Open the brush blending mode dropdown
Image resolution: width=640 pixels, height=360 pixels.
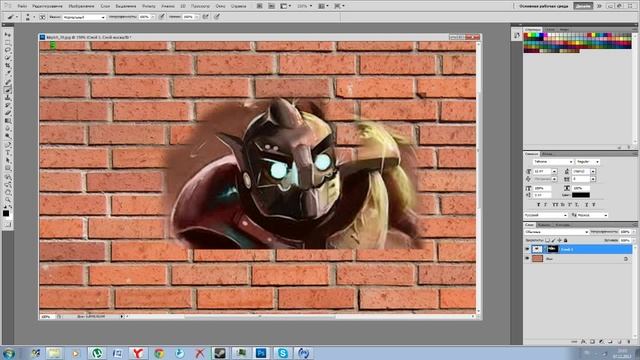pyautogui.click(x=84, y=17)
